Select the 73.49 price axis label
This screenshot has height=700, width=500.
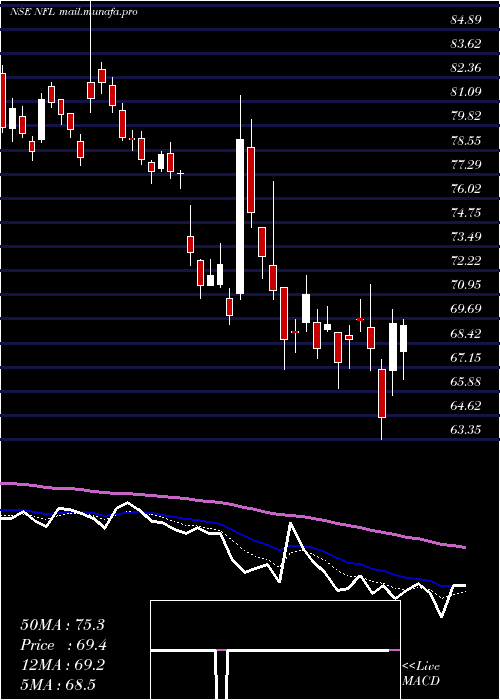tap(466, 237)
